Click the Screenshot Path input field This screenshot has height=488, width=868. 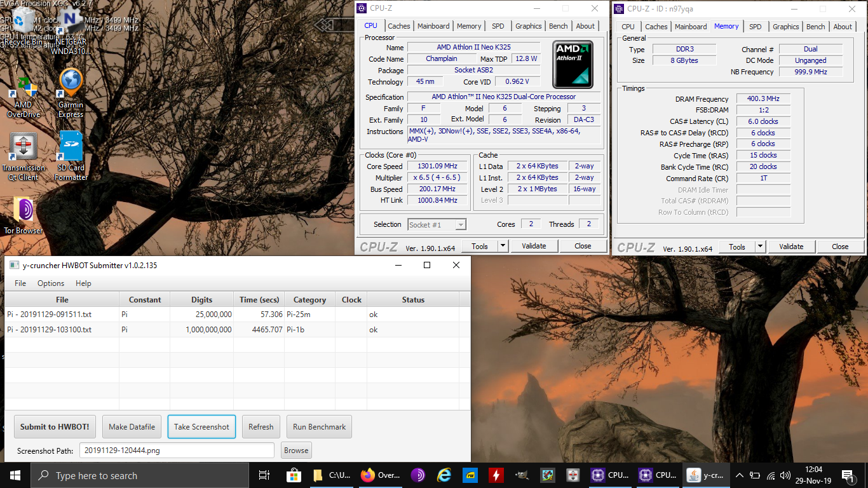[x=177, y=451]
